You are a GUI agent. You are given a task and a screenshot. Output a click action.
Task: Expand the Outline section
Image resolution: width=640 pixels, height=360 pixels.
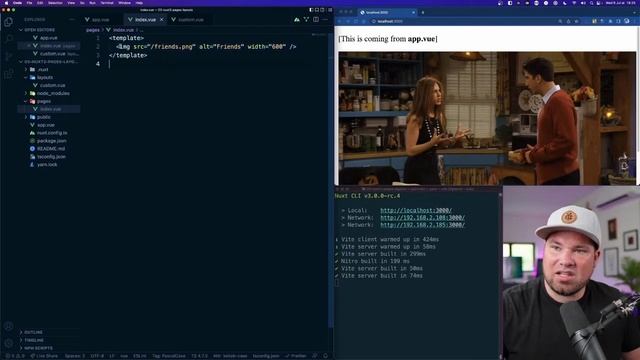coord(49,332)
